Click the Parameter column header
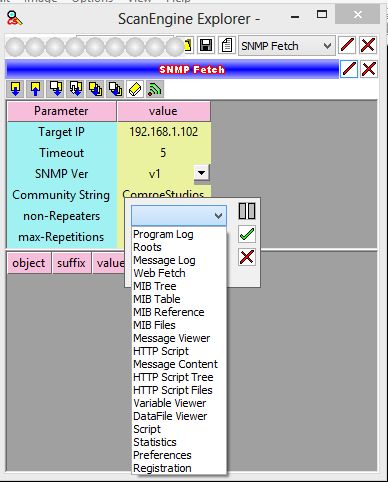 tap(61, 111)
